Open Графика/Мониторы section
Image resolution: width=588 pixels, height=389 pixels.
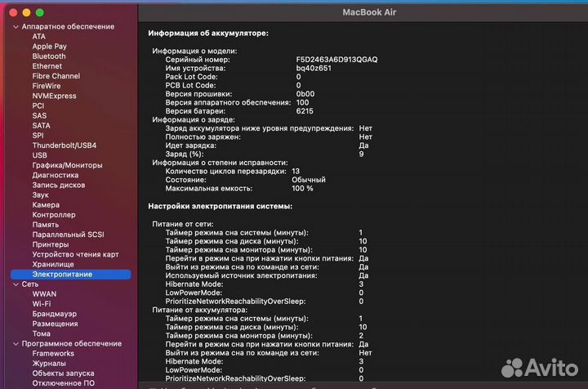point(67,165)
